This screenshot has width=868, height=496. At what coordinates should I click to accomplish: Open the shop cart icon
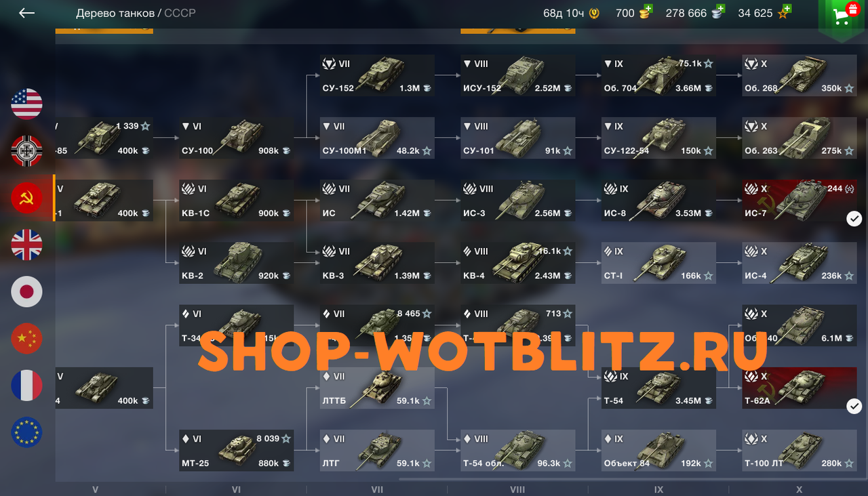pos(842,16)
